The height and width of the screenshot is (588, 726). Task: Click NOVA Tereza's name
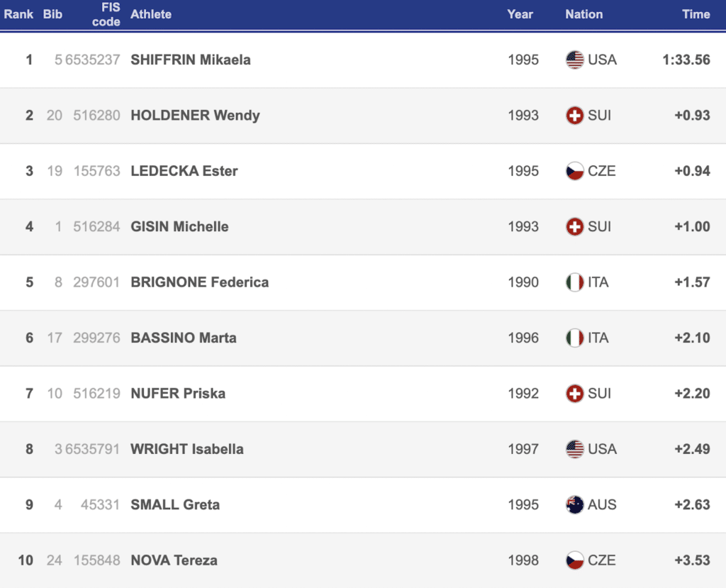point(174,560)
